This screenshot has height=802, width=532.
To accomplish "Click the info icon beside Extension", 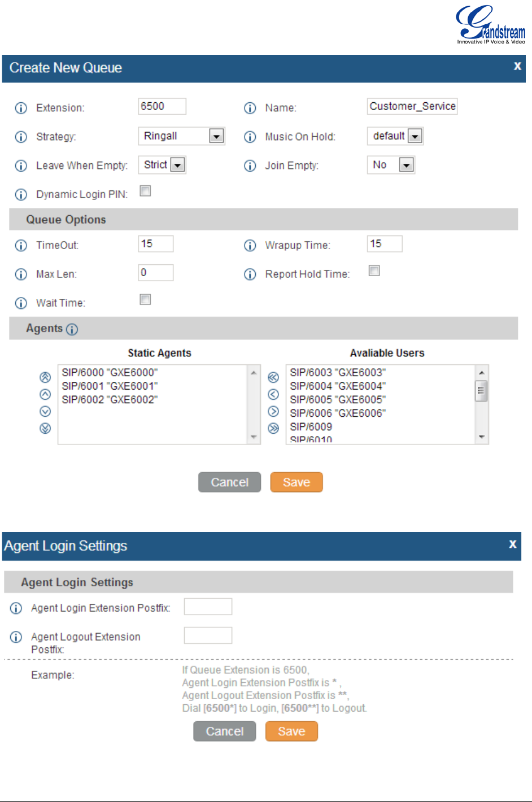I will [x=21, y=108].
